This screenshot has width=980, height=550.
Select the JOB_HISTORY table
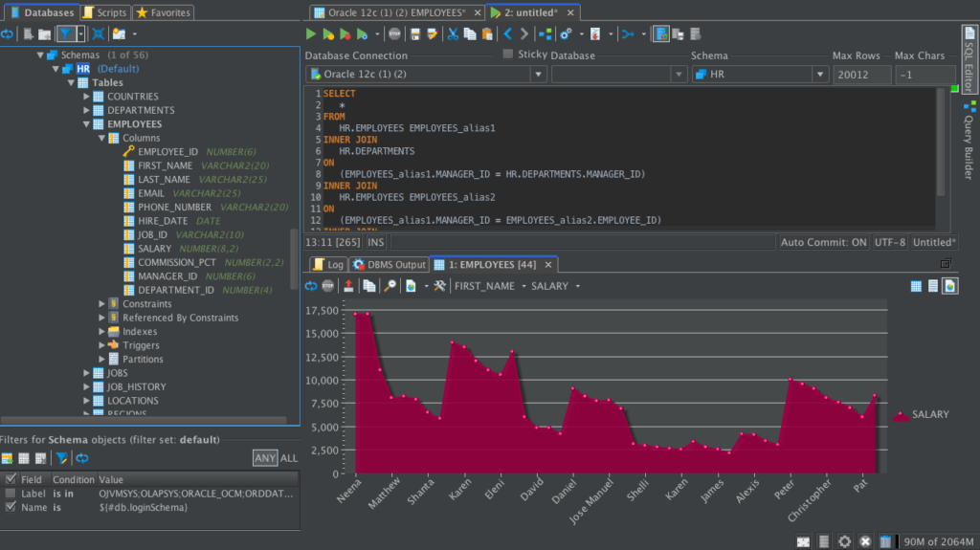[136, 386]
